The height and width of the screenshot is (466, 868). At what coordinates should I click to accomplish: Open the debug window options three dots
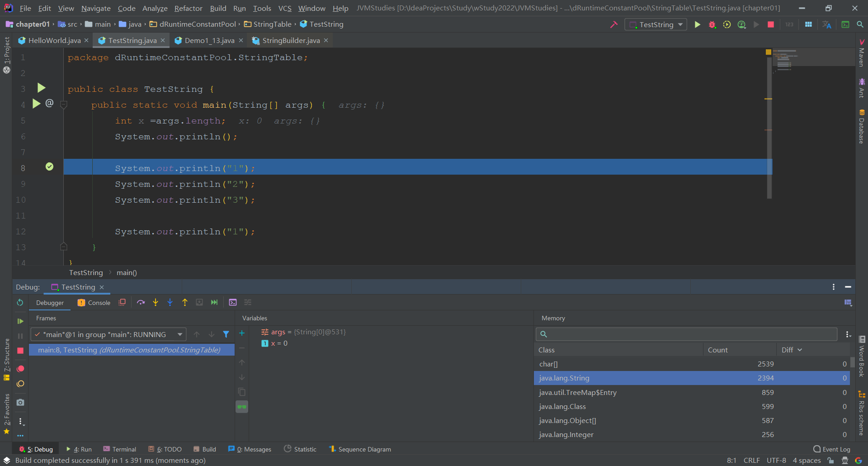click(x=834, y=287)
